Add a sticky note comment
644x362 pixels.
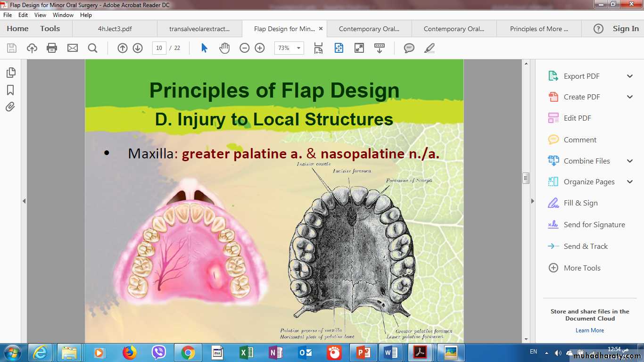point(409,48)
